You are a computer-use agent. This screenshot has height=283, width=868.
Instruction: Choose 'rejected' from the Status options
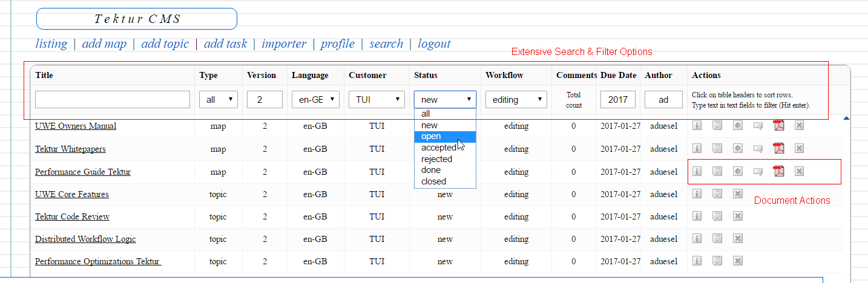tap(436, 159)
